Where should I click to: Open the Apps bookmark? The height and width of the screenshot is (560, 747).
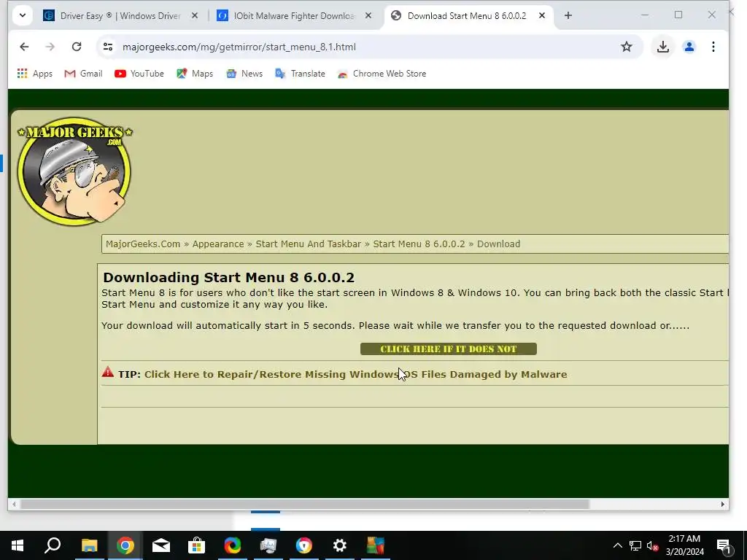35,74
